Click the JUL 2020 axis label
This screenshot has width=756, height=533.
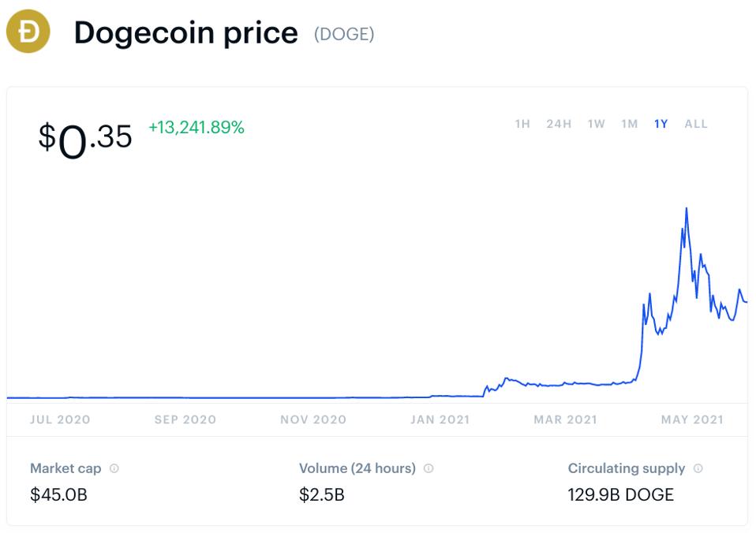tap(60, 419)
